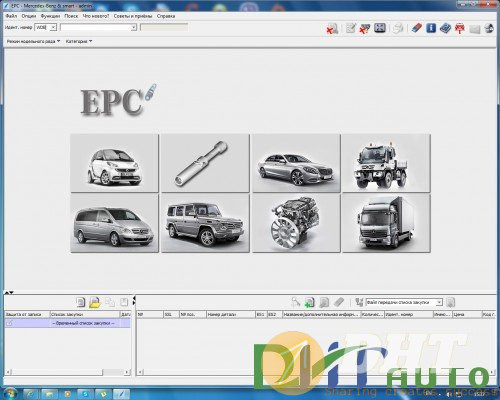Viewport: 500px width, 400px height.
Task: Select the socket wrench tool thumbnail
Action: [x=205, y=163]
